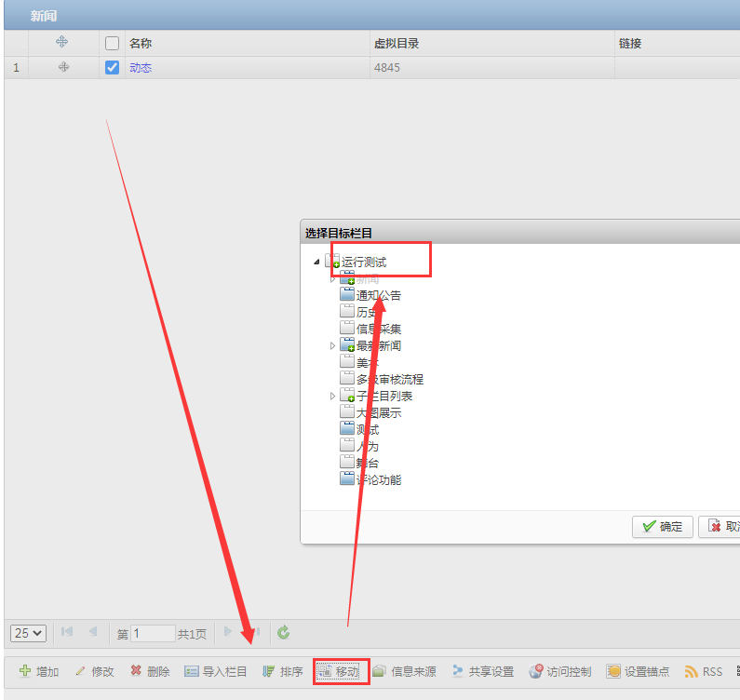Screen dimensions: 740x700
Task: Click the page number input field
Action: pyautogui.click(x=153, y=634)
